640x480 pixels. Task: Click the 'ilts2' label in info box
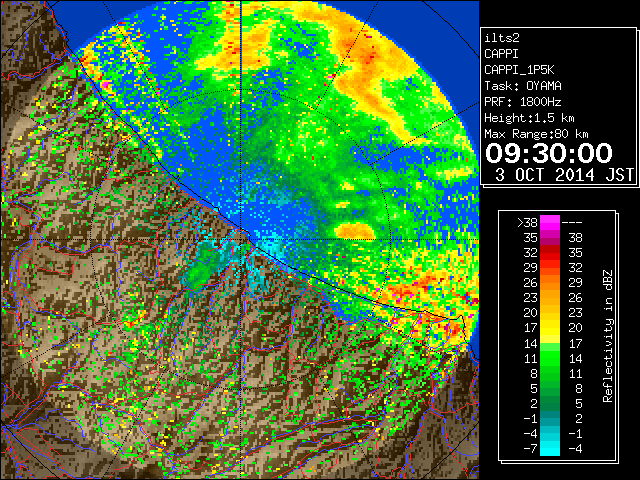(x=502, y=38)
